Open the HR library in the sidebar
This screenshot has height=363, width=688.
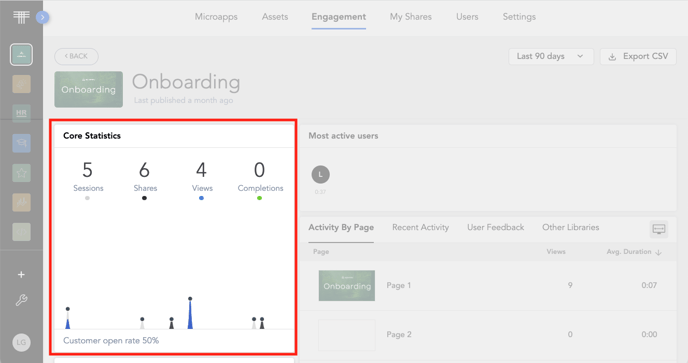click(x=22, y=113)
